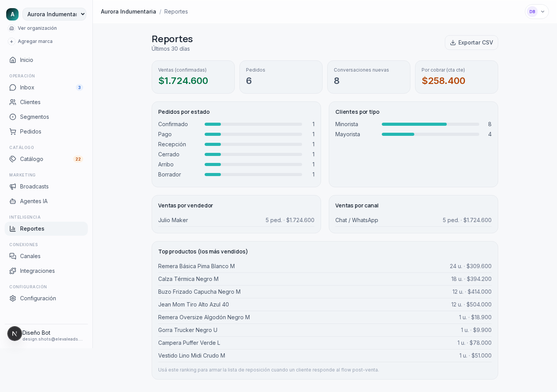
Task: Open the Configuración gear icon
Action: pos(13,298)
